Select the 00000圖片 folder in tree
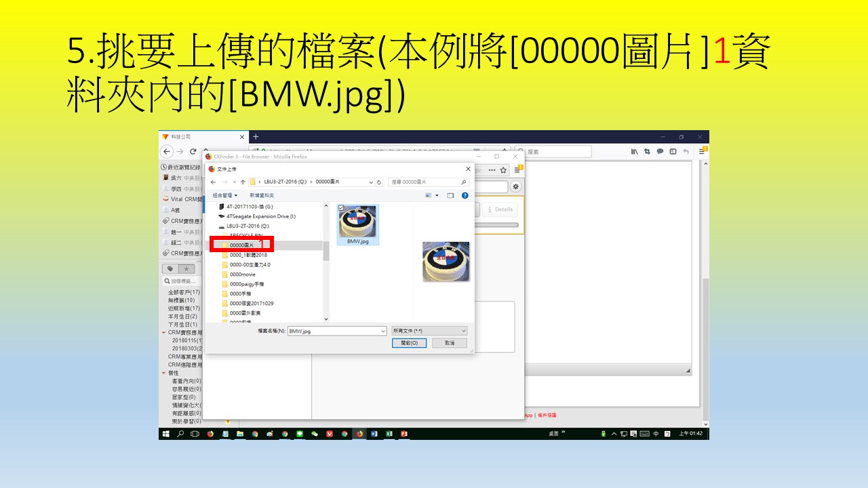Viewport: 868px width, 488px height. pyautogui.click(x=241, y=245)
